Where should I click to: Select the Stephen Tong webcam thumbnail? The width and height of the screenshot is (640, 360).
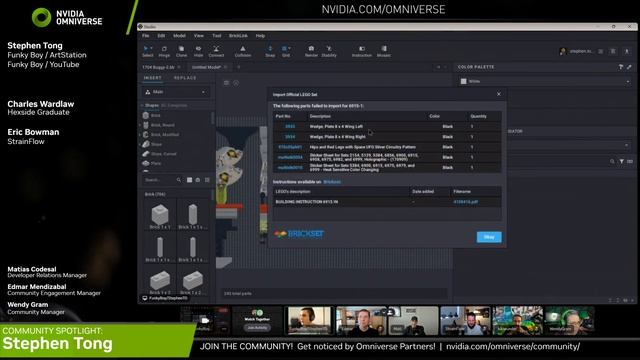point(309,320)
